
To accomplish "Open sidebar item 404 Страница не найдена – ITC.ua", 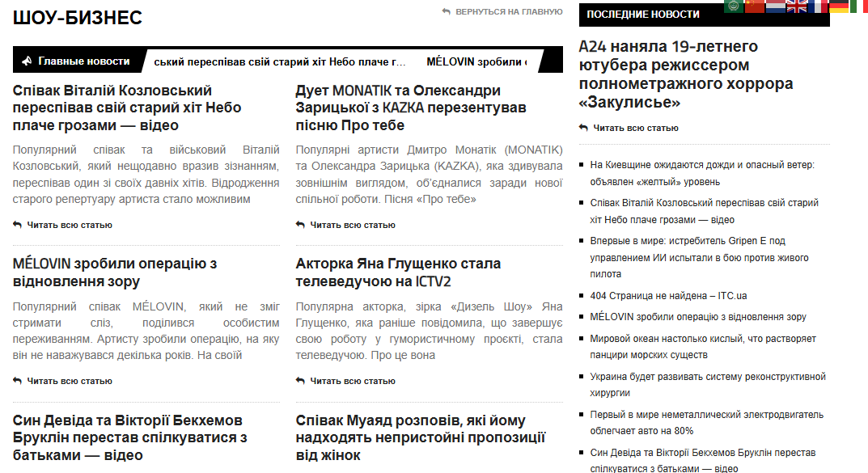I will click(668, 296).
